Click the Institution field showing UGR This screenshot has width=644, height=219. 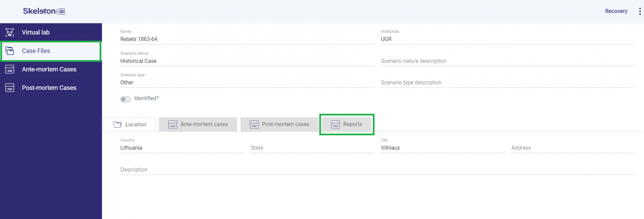pos(507,39)
